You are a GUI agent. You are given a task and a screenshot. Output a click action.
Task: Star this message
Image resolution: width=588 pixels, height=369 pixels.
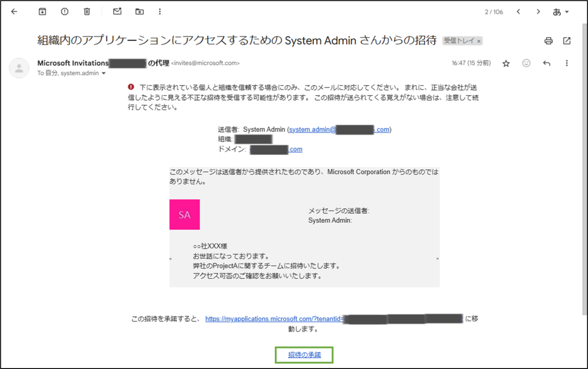click(506, 63)
